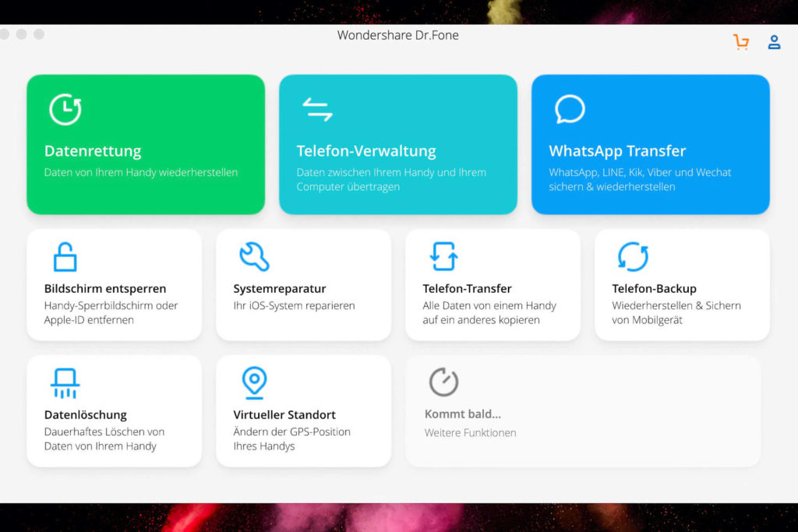
Task: Click "WhatsApp, LINE, Kik, Viber" description
Action: (x=640, y=179)
